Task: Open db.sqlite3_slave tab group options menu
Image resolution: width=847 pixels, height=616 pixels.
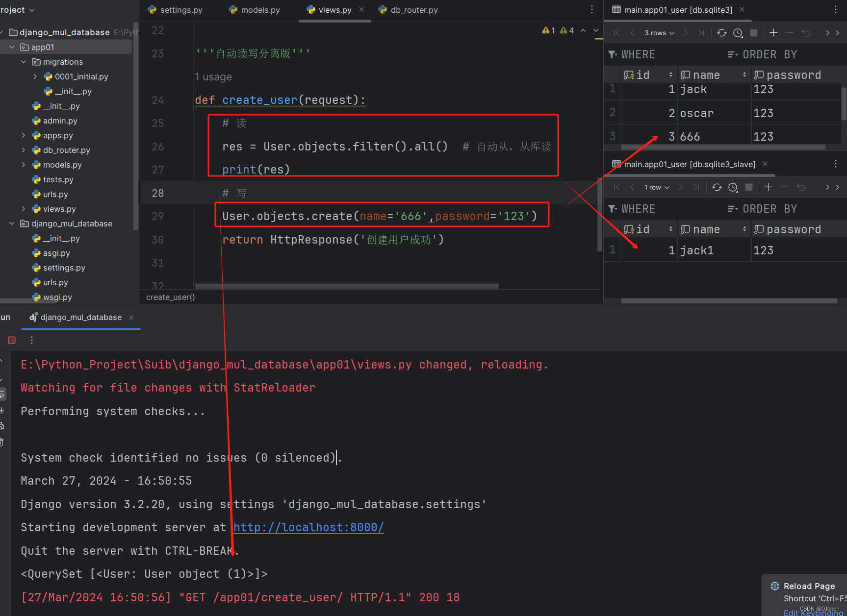Action: [x=836, y=164]
